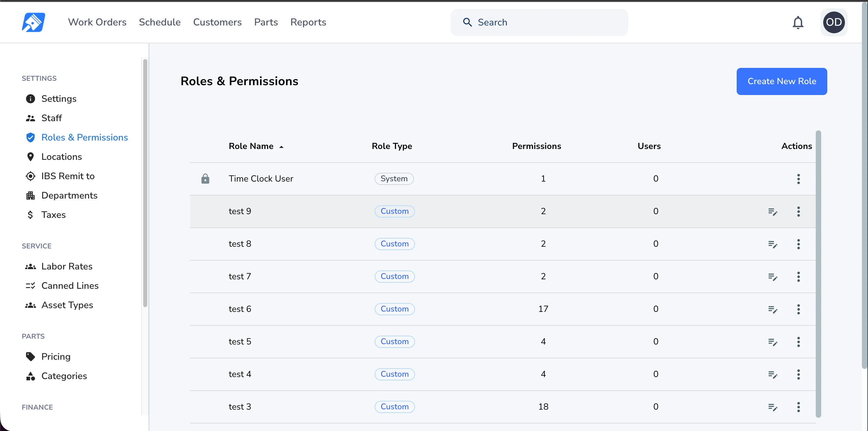This screenshot has width=868, height=431.
Task: Open more actions for test 7
Action: [798, 277]
